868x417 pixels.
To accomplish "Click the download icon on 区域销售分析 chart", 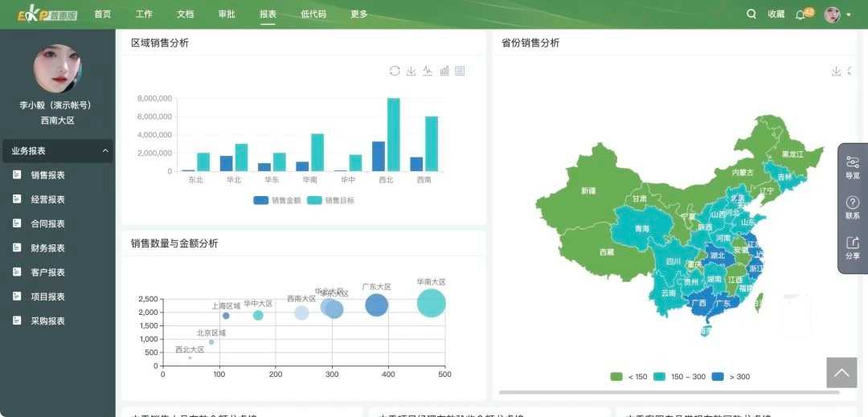I will pyautogui.click(x=411, y=71).
